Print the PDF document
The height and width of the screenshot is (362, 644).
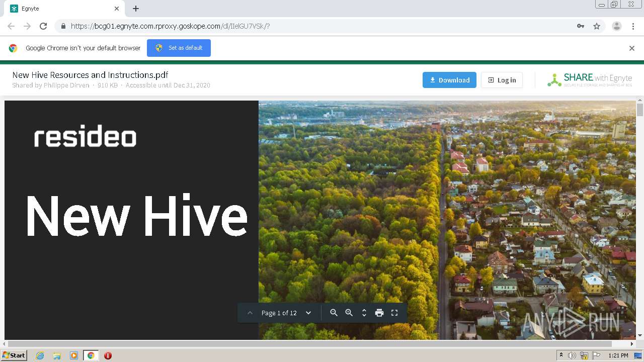pyautogui.click(x=379, y=313)
